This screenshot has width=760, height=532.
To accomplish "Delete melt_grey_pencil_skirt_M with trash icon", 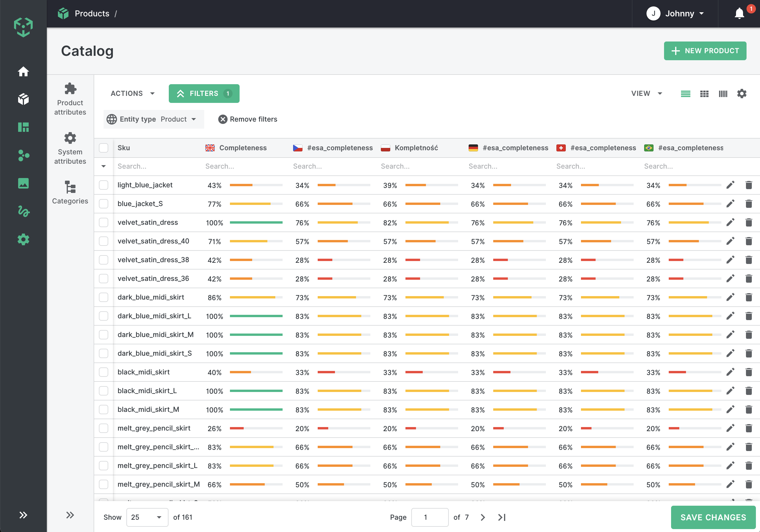I will tap(749, 484).
